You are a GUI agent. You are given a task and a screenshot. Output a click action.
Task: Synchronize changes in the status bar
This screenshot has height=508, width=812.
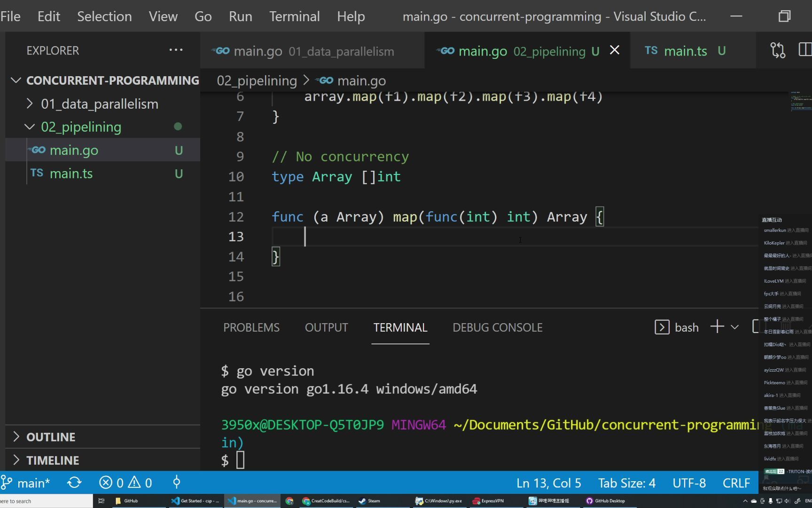(x=74, y=483)
